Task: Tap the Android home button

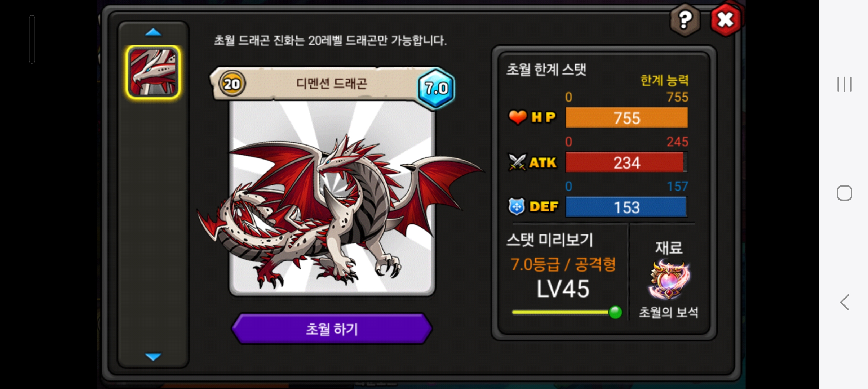Action: [x=844, y=193]
